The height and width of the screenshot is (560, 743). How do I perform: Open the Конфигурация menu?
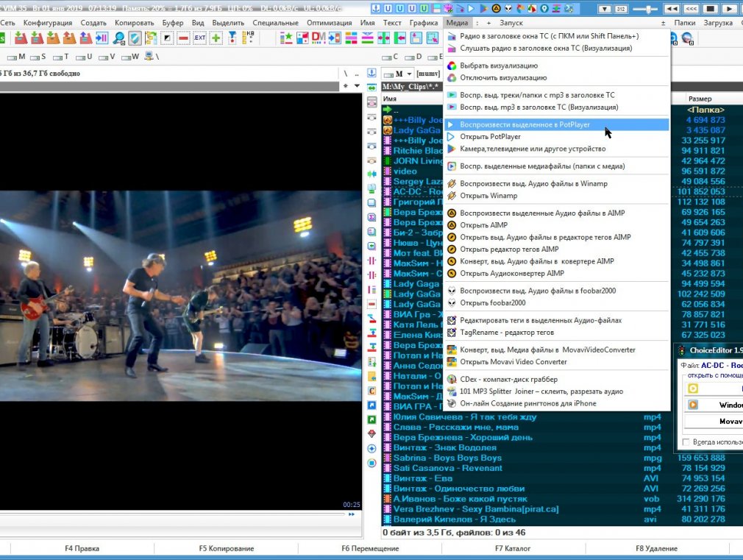48,23
